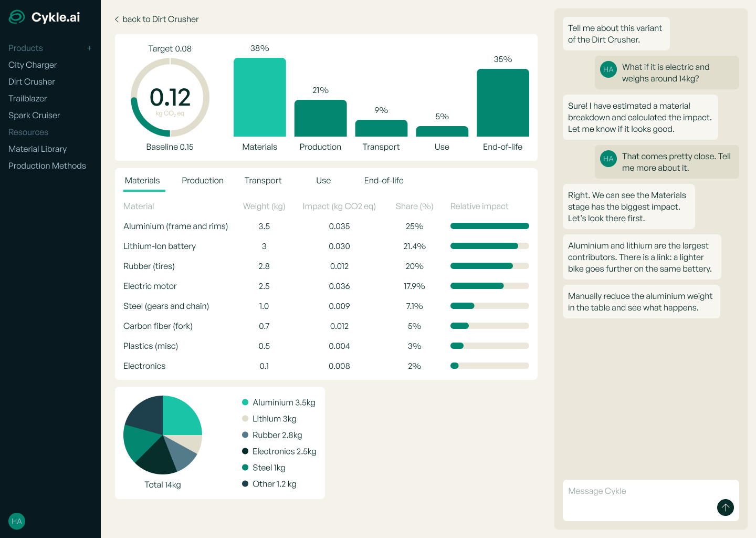Select Trailblazer in the products list

28,99
